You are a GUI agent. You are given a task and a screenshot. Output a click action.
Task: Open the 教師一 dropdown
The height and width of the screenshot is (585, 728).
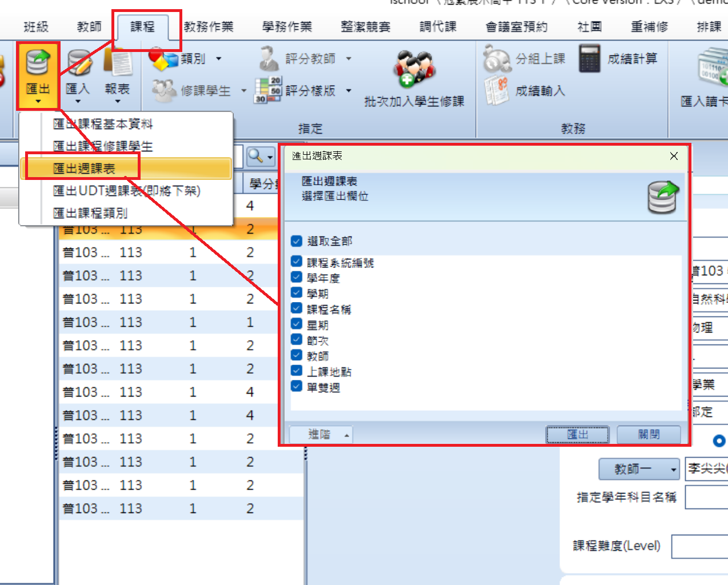point(639,469)
